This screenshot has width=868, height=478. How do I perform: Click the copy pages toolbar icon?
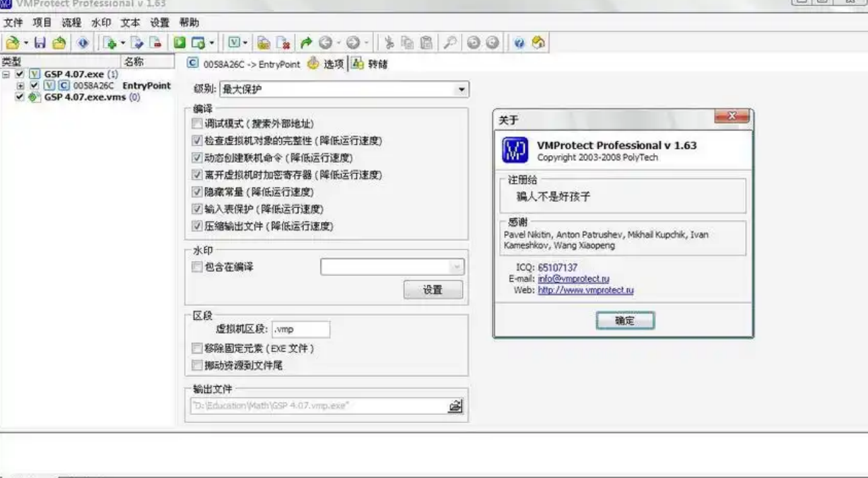click(x=408, y=43)
